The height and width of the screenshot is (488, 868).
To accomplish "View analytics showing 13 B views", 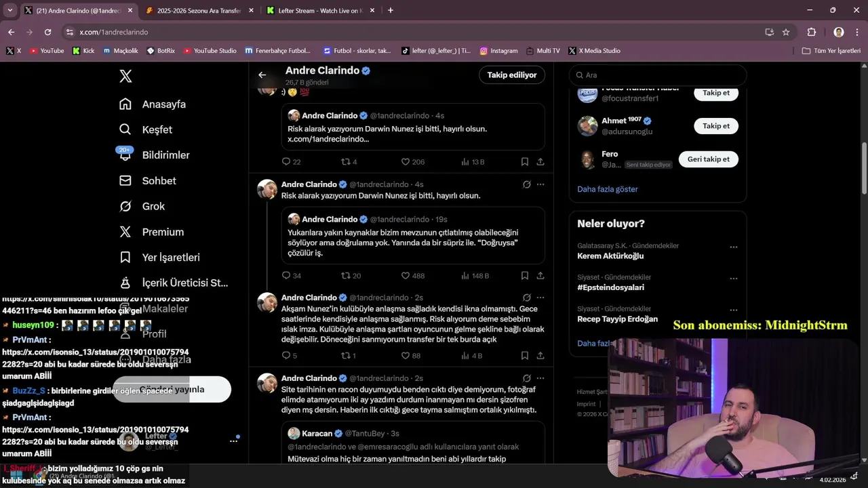I will (473, 162).
